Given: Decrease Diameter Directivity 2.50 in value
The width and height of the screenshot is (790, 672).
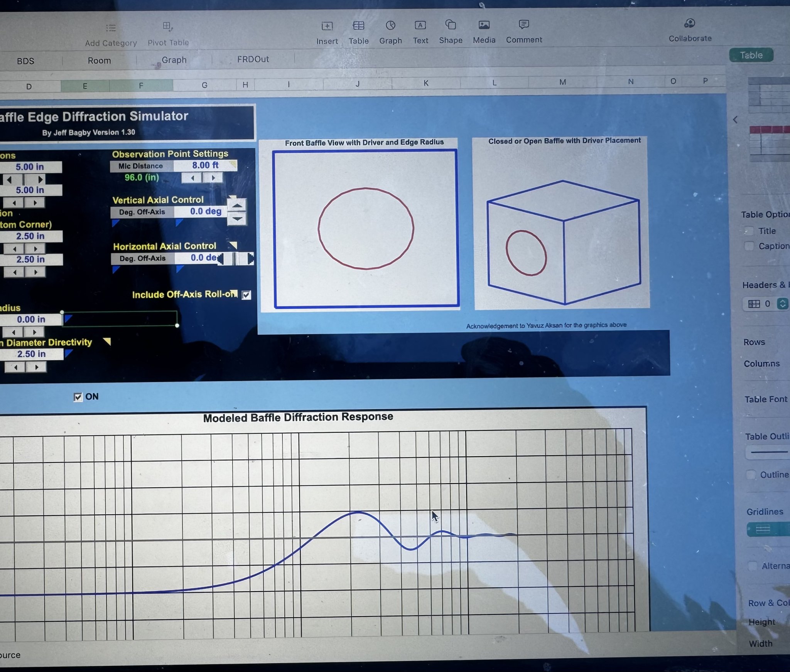Looking at the screenshot, I should [15, 367].
